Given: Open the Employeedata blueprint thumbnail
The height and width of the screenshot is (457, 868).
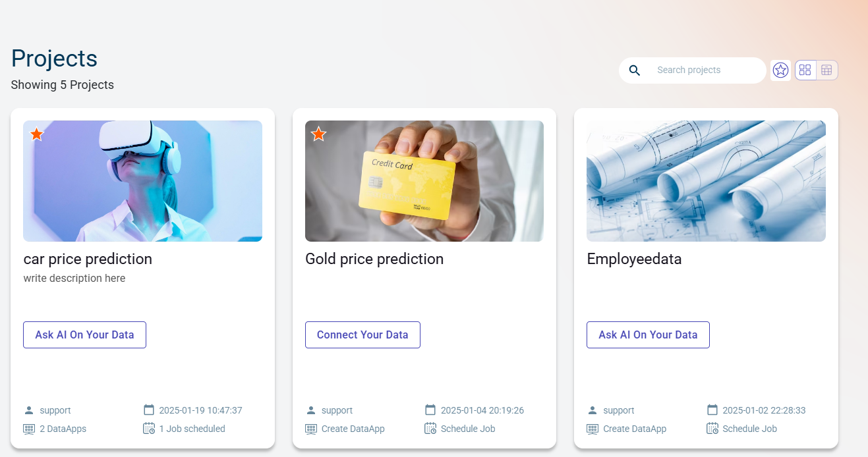Looking at the screenshot, I should point(706,181).
